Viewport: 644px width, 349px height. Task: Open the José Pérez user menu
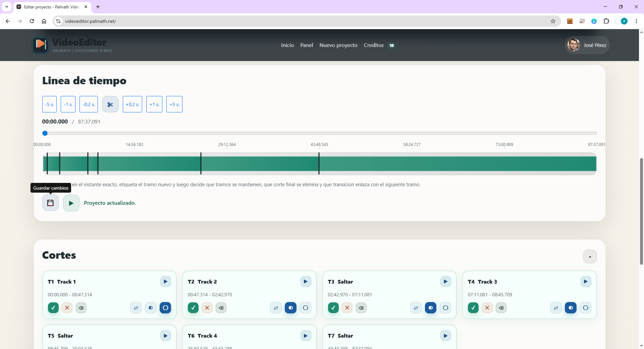[x=587, y=45]
